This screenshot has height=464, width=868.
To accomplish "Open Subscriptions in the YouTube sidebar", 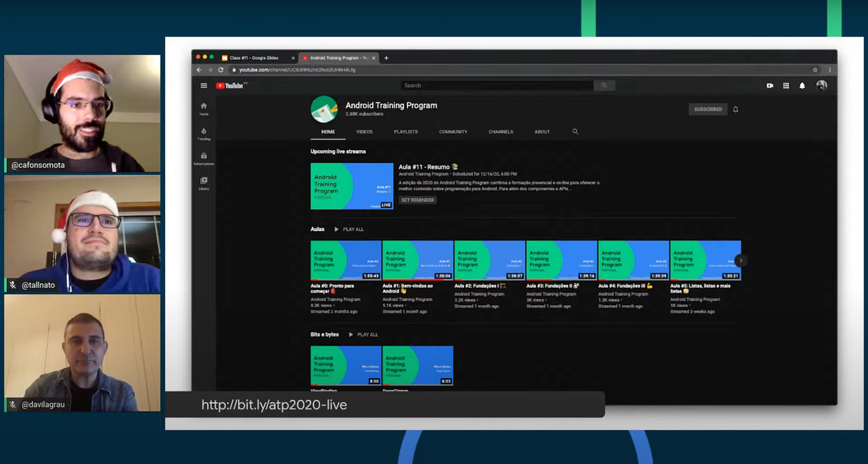I will (204, 159).
